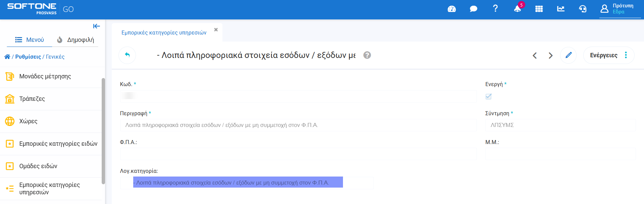
Task: Click the support headset icon
Action: [x=583, y=9]
